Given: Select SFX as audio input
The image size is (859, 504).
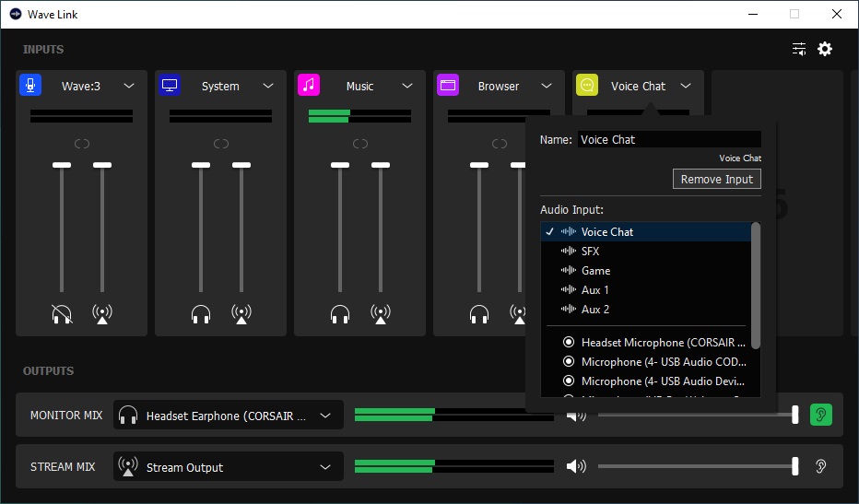Looking at the screenshot, I should pyautogui.click(x=646, y=251).
